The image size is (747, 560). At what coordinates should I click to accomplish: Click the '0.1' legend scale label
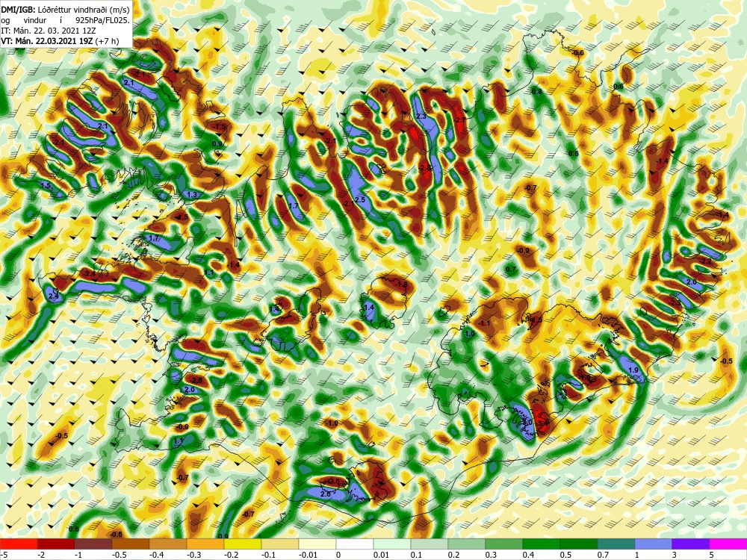tap(417, 555)
